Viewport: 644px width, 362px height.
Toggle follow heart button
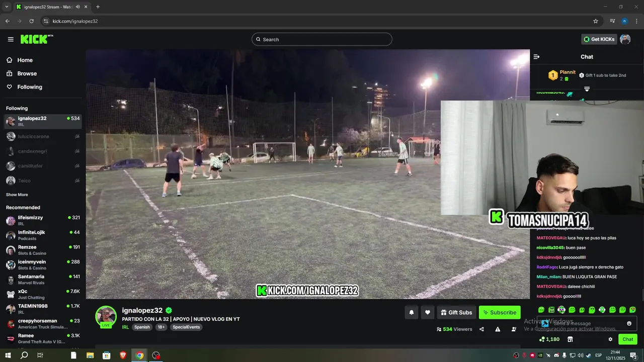[428, 312]
